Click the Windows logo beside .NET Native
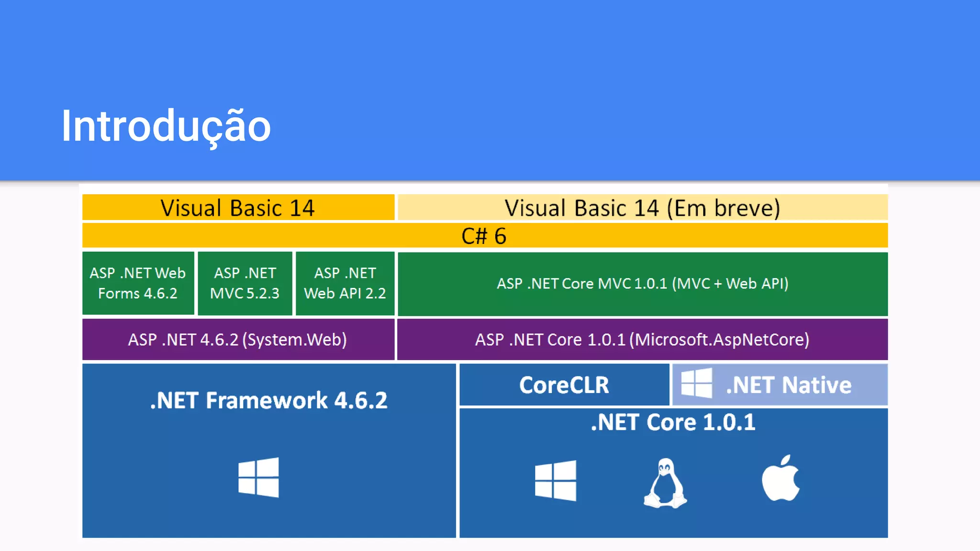 pos(697,383)
